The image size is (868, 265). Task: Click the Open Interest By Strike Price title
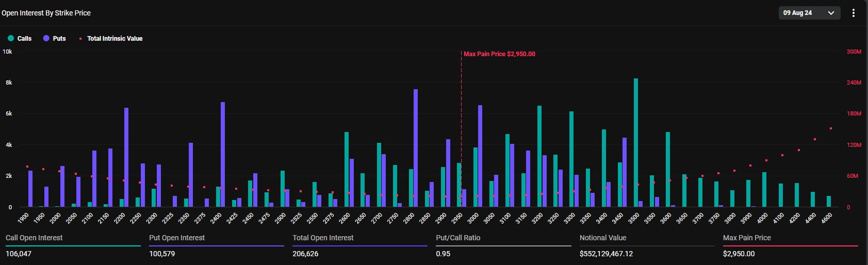(x=46, y=13)
